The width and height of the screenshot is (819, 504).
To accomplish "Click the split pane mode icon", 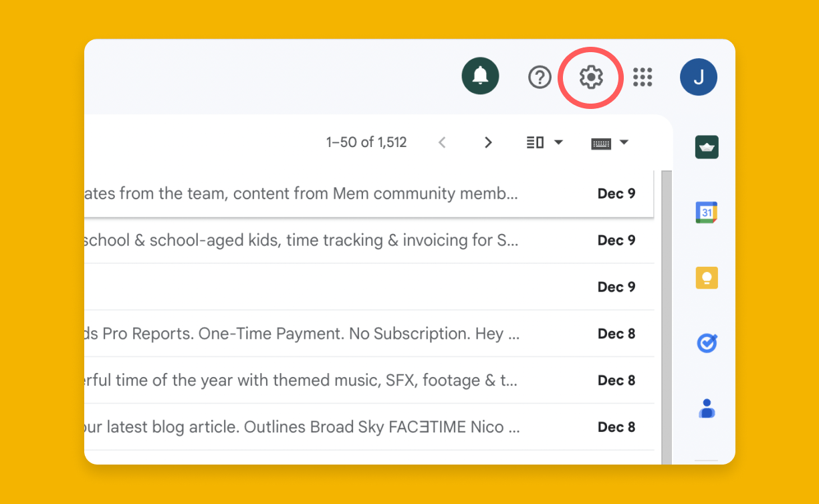I will [x=535, y=142].
